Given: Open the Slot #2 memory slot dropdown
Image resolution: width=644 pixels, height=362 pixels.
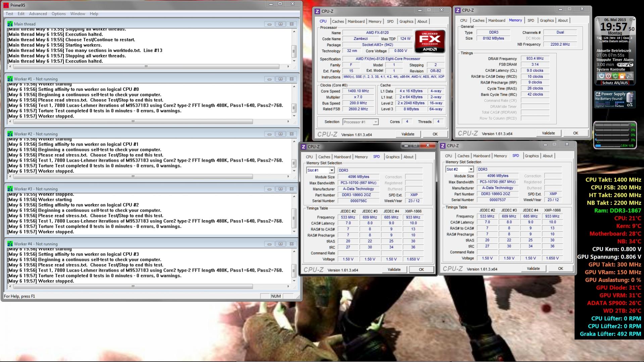Looking at the screenshot, I should click(470, 169).
